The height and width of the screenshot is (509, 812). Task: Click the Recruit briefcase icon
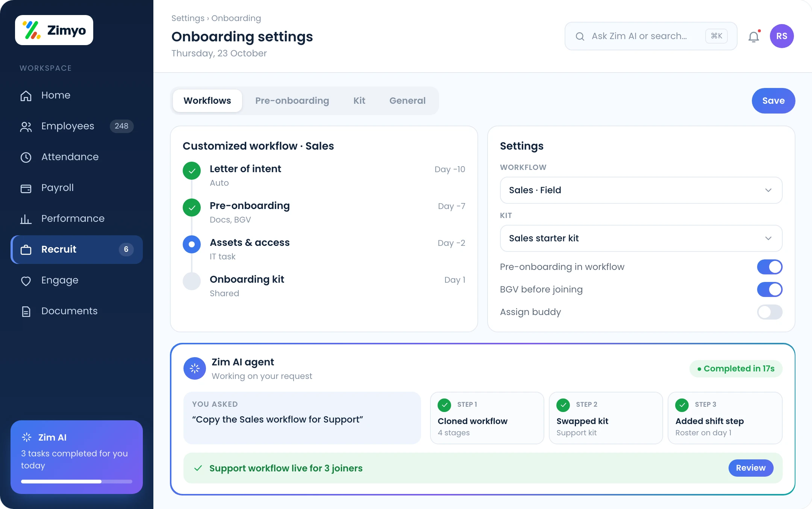pyautogui.click(x=26, y=250)
